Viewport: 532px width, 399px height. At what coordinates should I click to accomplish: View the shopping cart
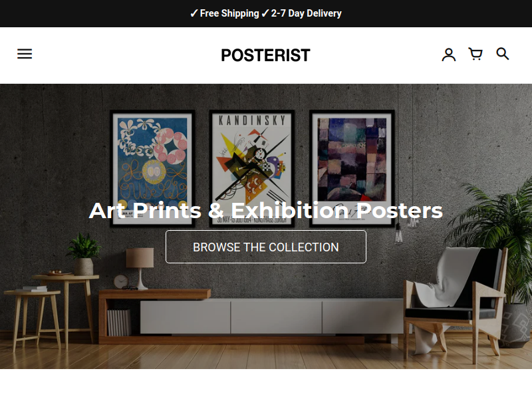click(x=475, y=54)
